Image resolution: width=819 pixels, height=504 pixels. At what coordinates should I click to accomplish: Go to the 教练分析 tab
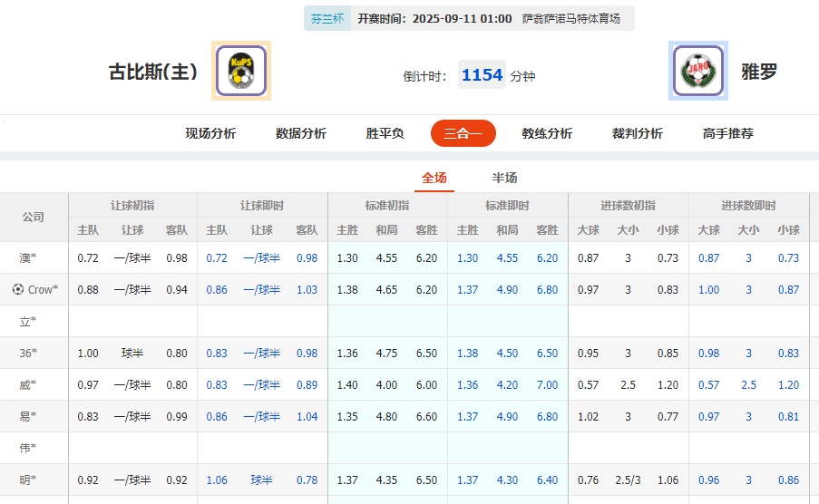(x=547, y=133)
